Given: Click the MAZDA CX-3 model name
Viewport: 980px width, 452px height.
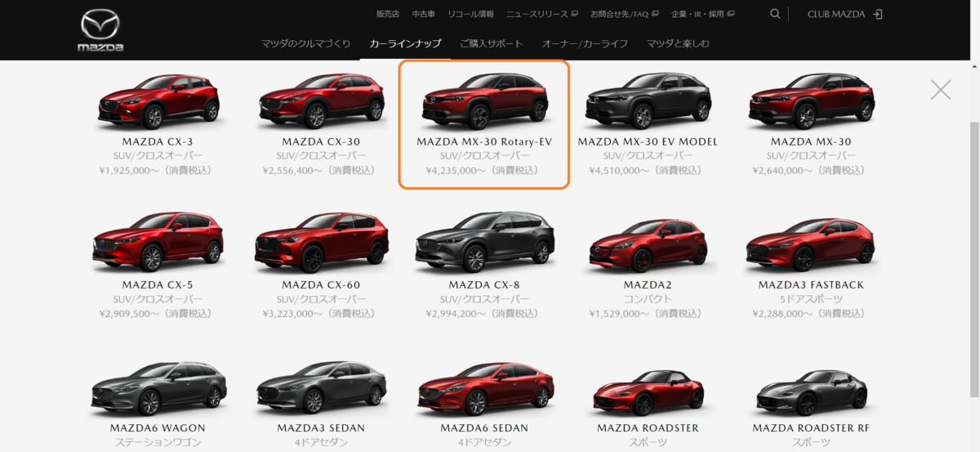Looking at the screenshot, I should 158,141.
